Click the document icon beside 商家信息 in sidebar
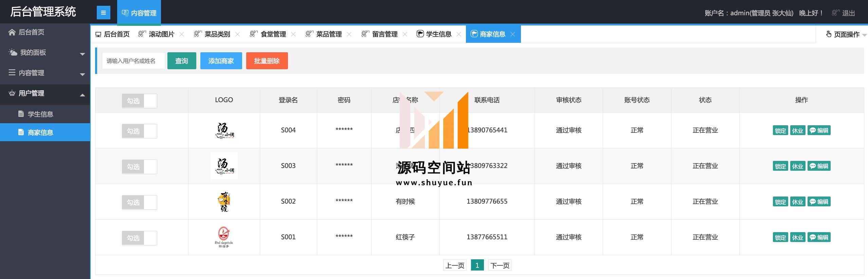868x279 pixels. [x=21, y=132]
